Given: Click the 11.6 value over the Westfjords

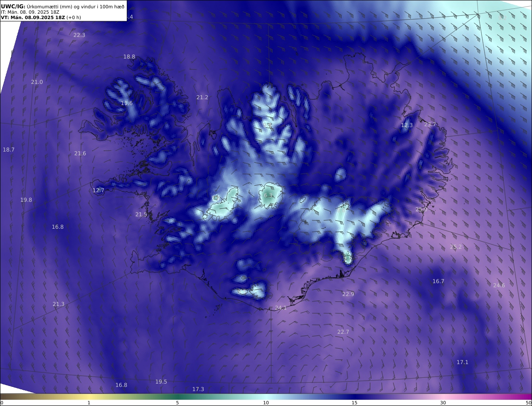Looking at the screenshot, I should pos(127,103).
